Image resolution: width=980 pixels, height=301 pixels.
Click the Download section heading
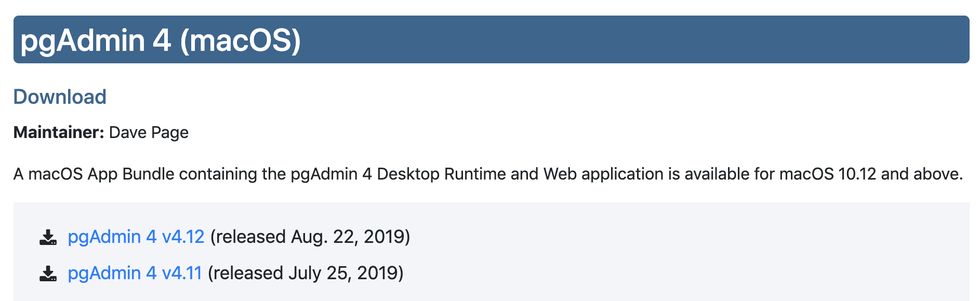(x=60, y=97)
